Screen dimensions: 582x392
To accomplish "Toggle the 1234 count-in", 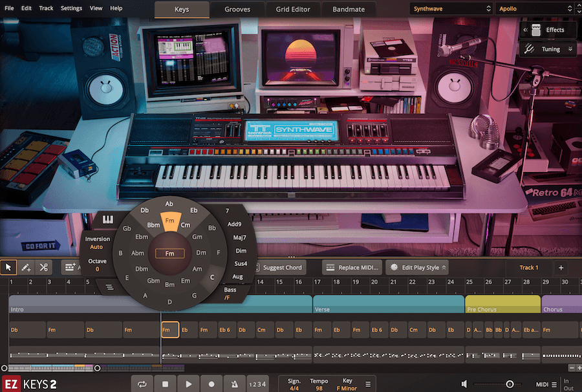I will pyautogui.click(x=257, y=384).
